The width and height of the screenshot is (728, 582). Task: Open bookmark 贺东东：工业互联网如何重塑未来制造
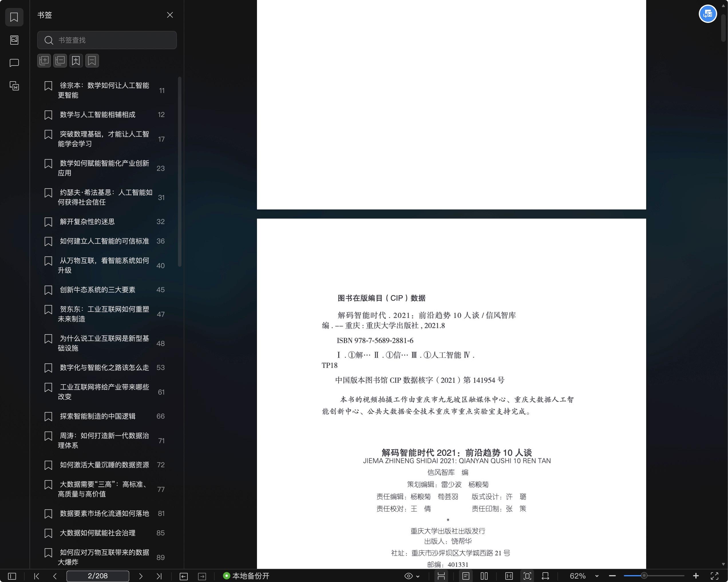coord(105,314)
